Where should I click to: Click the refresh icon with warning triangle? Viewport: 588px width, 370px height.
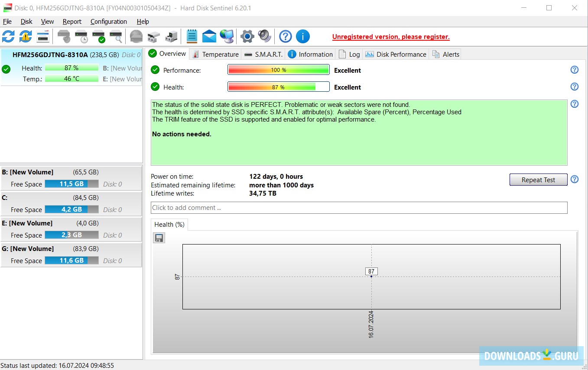click(26, 36)
